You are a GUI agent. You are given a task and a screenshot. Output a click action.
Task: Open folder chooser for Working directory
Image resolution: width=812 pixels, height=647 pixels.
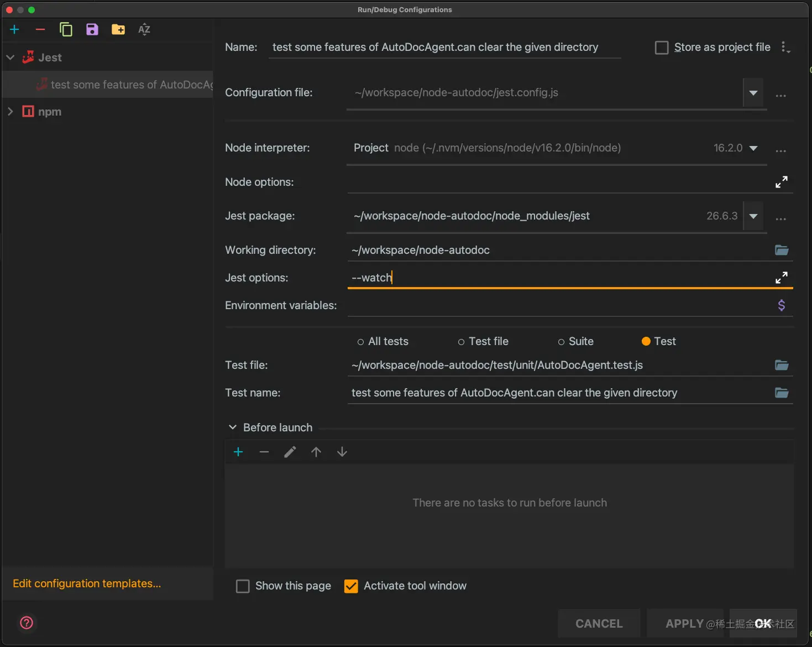click(x=782, y=250)
